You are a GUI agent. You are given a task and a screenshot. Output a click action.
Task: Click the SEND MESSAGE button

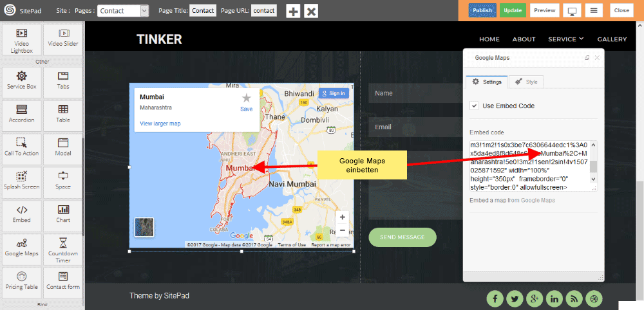coord(402,237)
